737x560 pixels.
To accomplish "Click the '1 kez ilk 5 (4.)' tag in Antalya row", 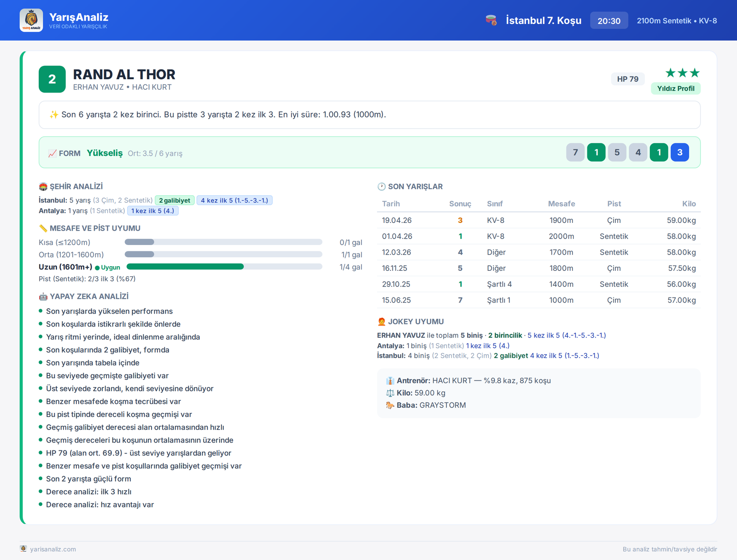I will pyautogui.click(x=153, y=211).
